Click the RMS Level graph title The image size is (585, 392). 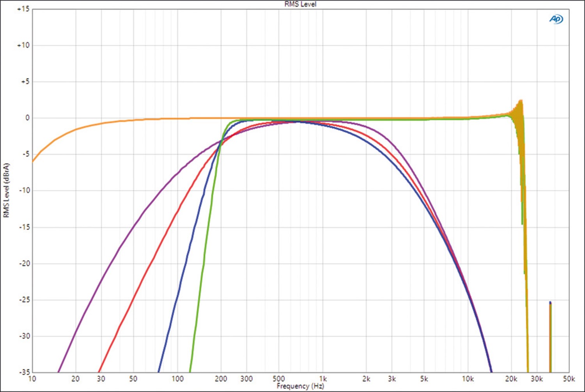tap(300, 4)
